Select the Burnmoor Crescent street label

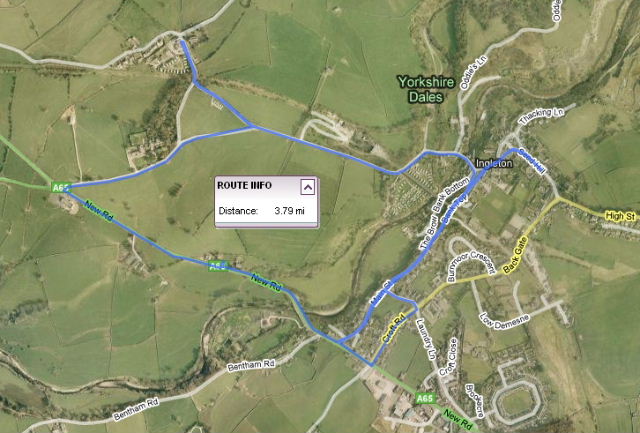[471, 266]
